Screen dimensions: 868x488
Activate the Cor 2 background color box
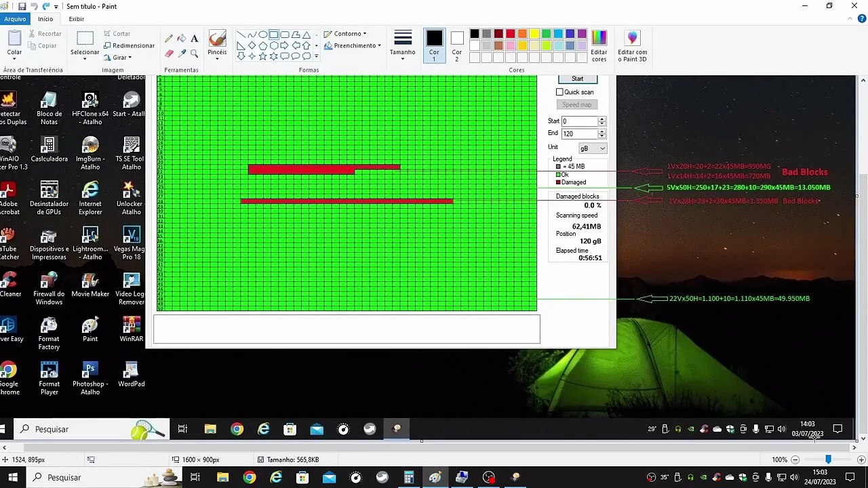(x=457, y=45)
